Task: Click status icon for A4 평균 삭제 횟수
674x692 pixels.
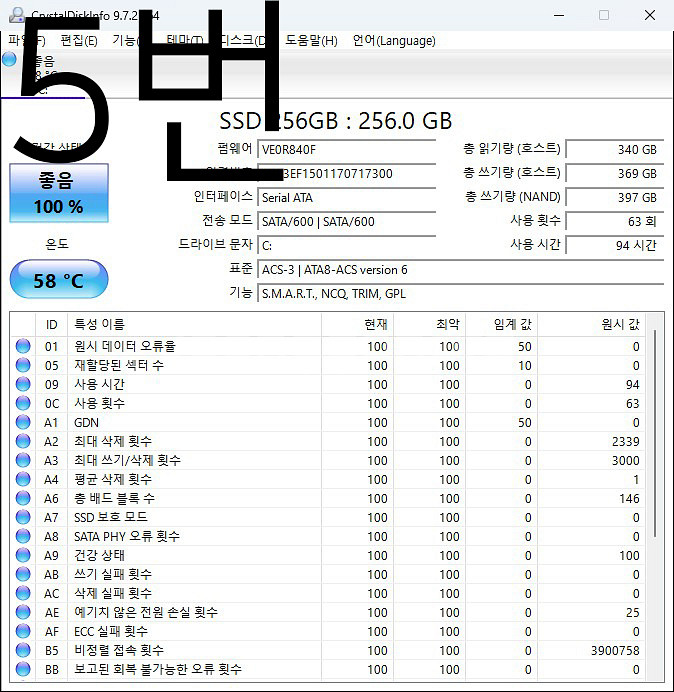Action: (23, 479)
